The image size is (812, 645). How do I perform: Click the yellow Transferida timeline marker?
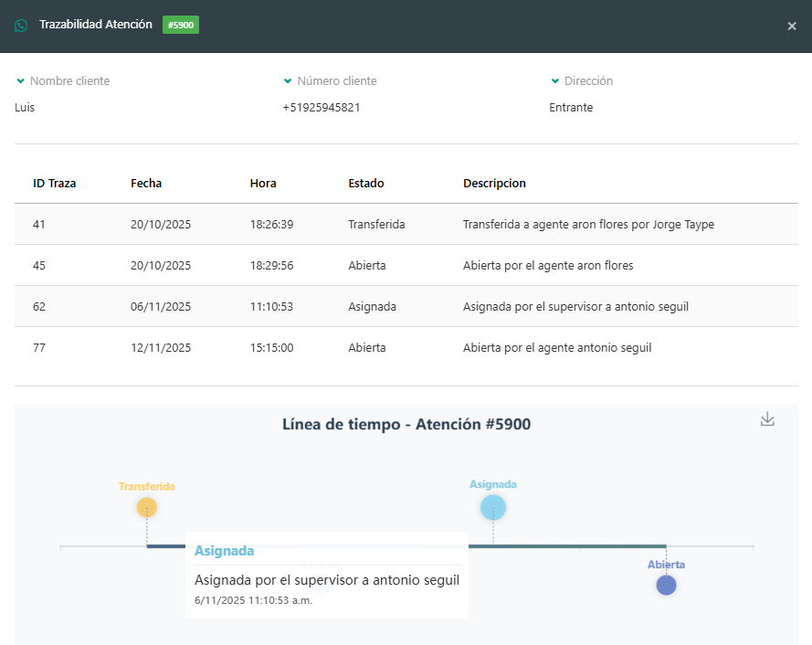(146, 507)
